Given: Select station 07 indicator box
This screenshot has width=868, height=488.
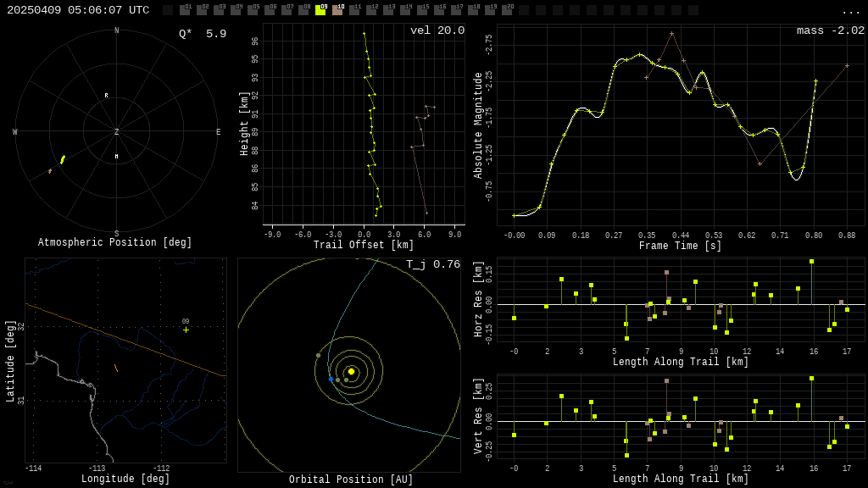Looking at the screenshot, I should (x=287, y=10).
